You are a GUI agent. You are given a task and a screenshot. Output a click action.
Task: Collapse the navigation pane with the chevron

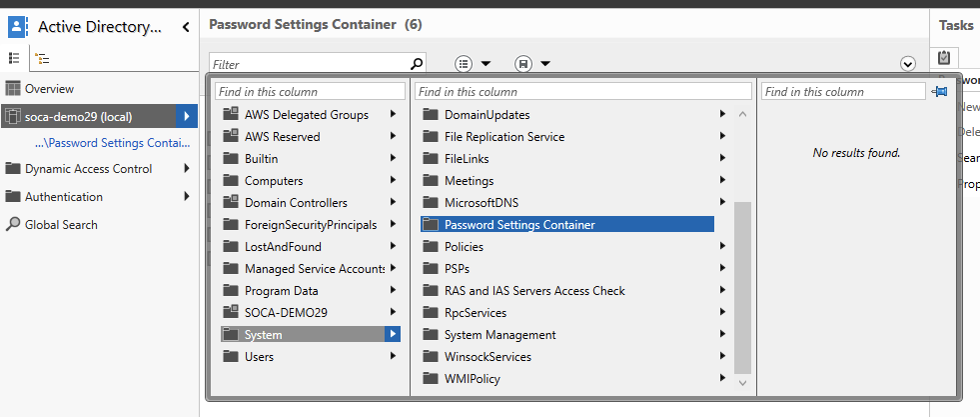point(186,28)
